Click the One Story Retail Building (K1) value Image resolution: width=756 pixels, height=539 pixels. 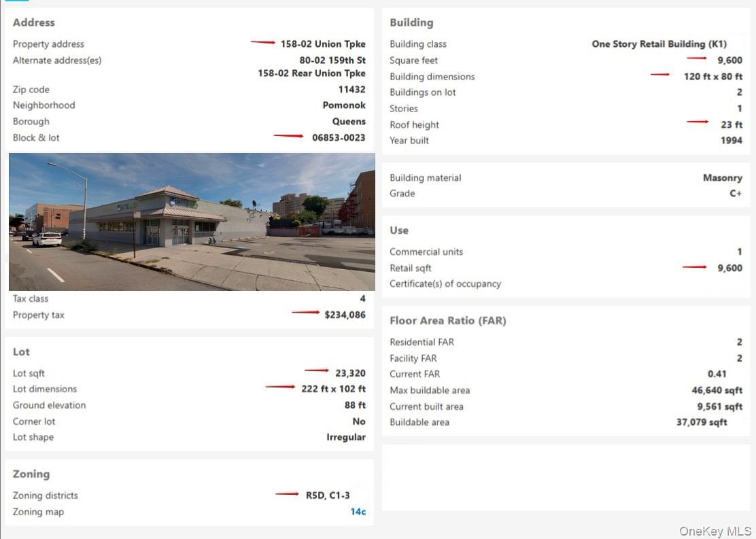pos(659,44)
